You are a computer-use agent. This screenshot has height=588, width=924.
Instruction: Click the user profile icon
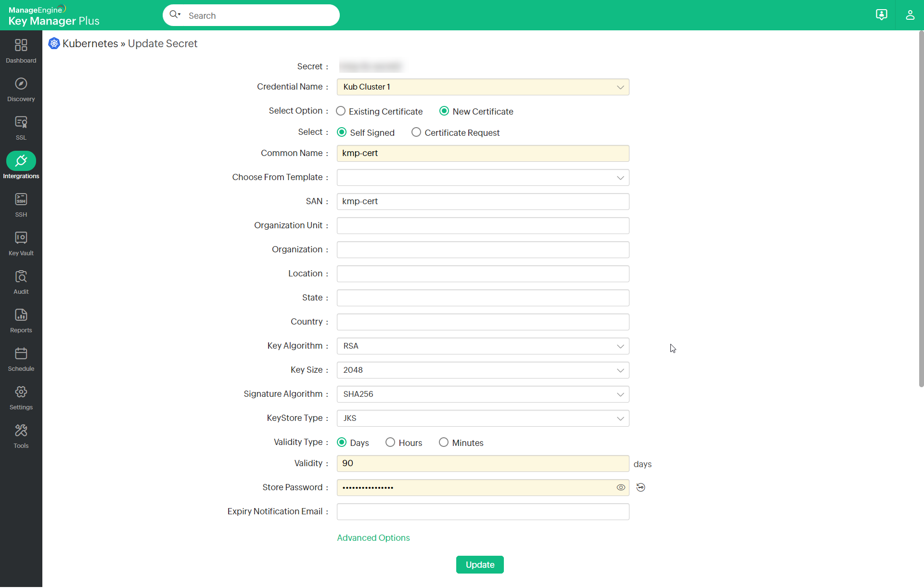tap(910, 15)
